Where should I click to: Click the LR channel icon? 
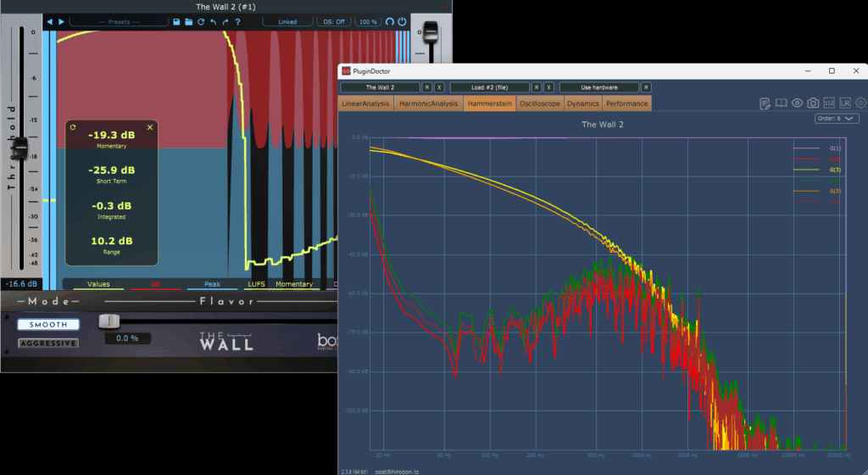point(845,103)
